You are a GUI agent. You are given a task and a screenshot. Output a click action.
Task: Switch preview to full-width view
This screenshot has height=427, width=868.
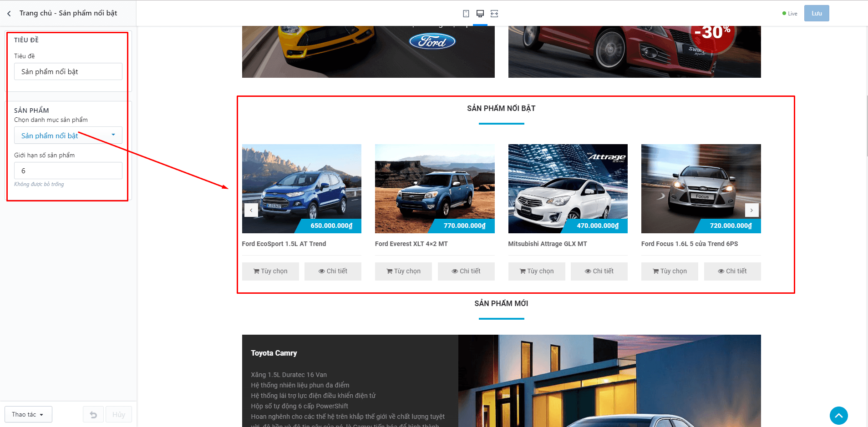click(494, 14)
